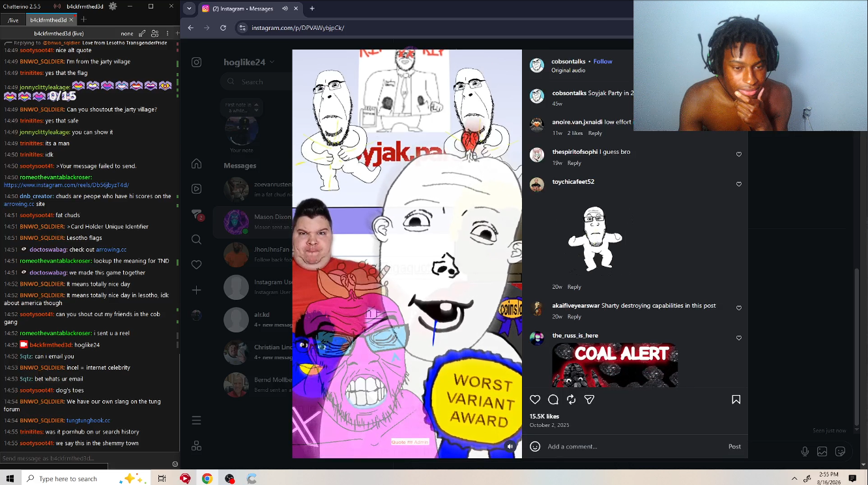Click the Instagram logo in the sidebar

pos(196,63)
